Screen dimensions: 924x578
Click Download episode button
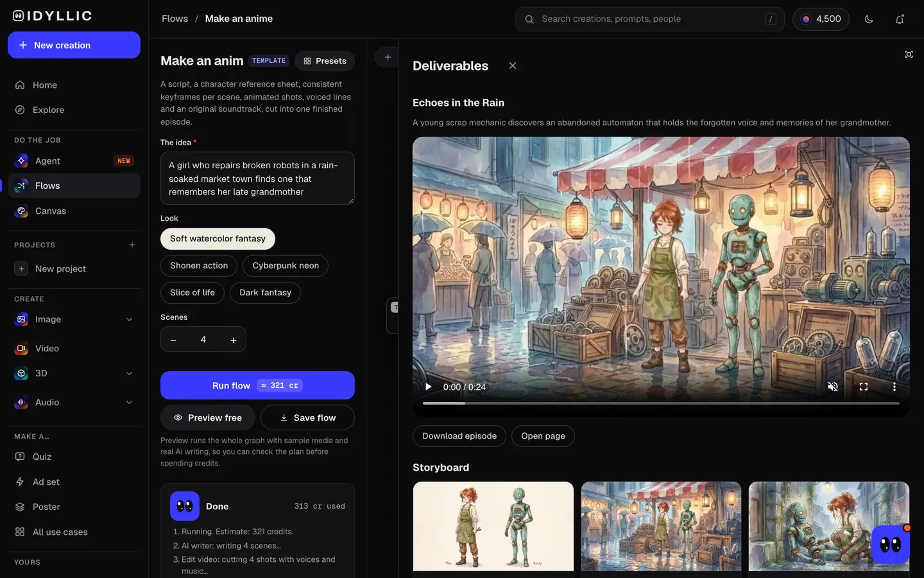459,436
